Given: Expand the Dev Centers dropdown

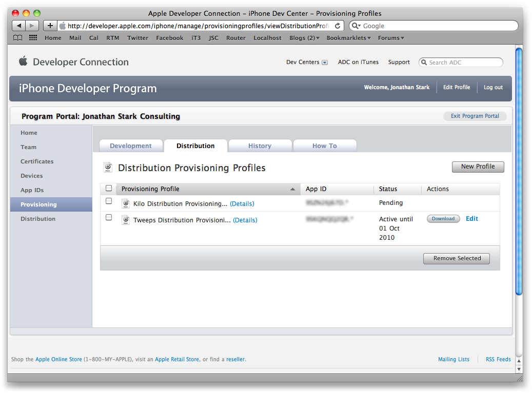Looking at the screenshot, I should (324, 63).
